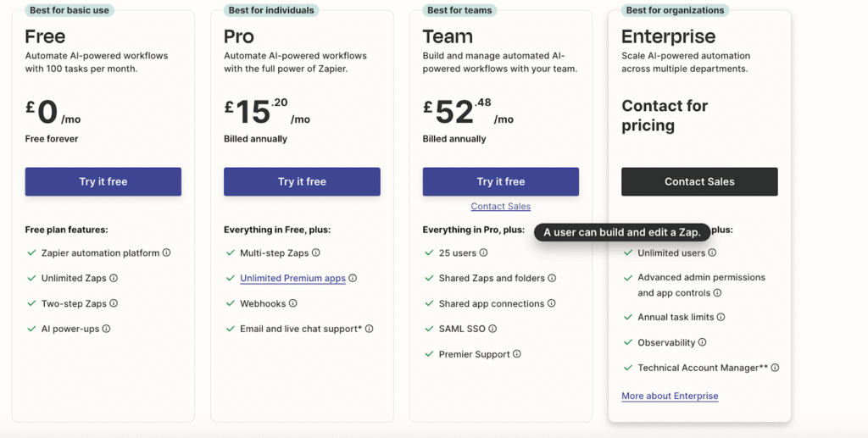
Task: Click info icon next to Zapier automation platform
Action: pyautogui.click(x=167, y=252)
